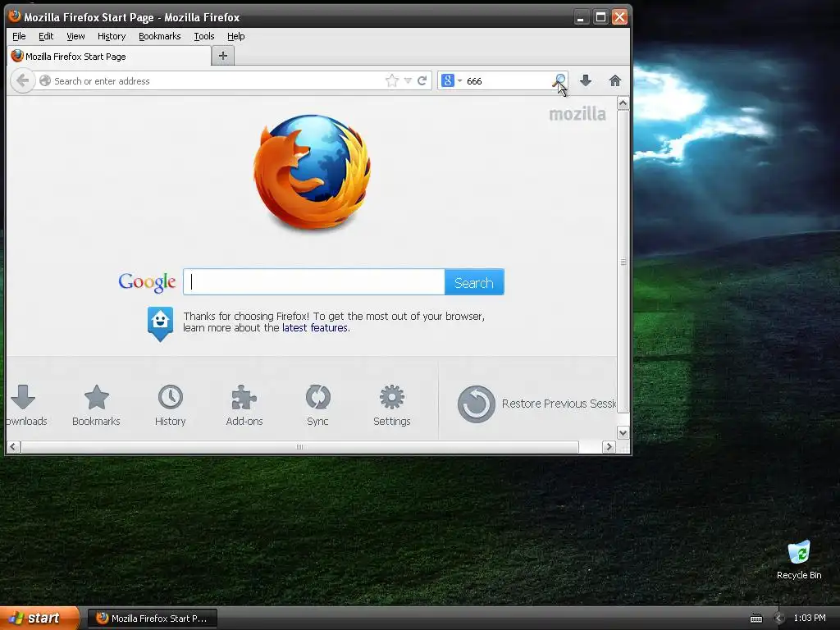Click the horizontal scrollbar thumb

point(299,447)
